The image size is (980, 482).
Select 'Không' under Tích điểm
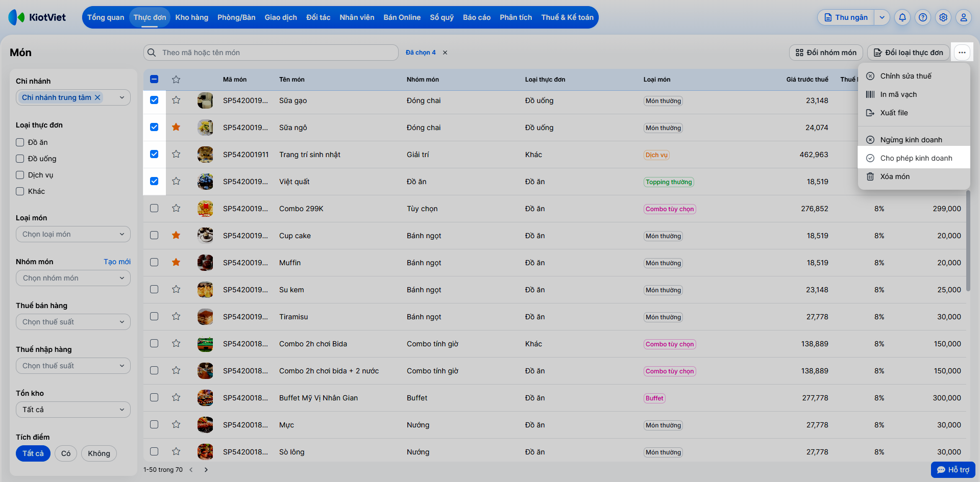coord(99,453)
